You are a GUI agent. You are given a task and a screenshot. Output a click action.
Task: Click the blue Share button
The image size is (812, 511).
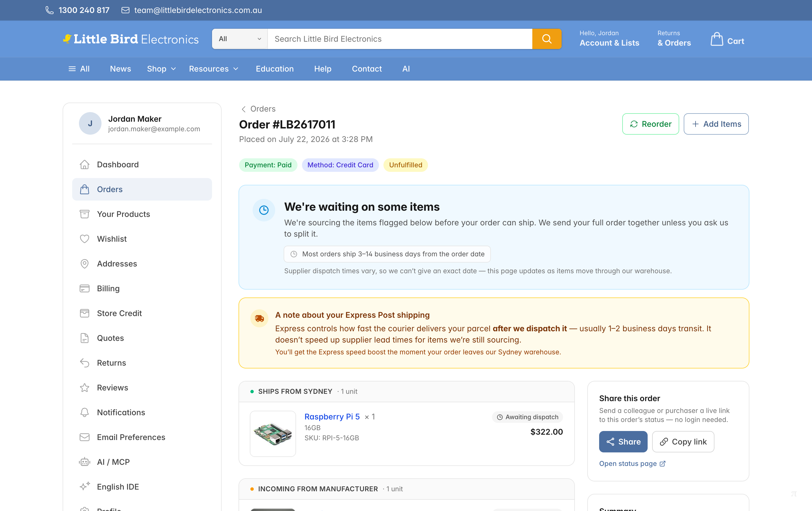(623, 442)
